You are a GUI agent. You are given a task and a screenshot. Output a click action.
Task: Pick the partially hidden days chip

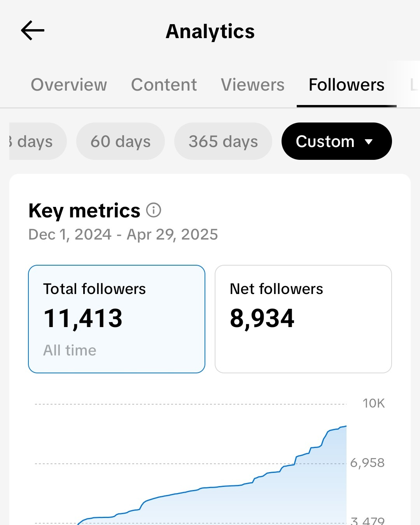(x=38, y=141)
